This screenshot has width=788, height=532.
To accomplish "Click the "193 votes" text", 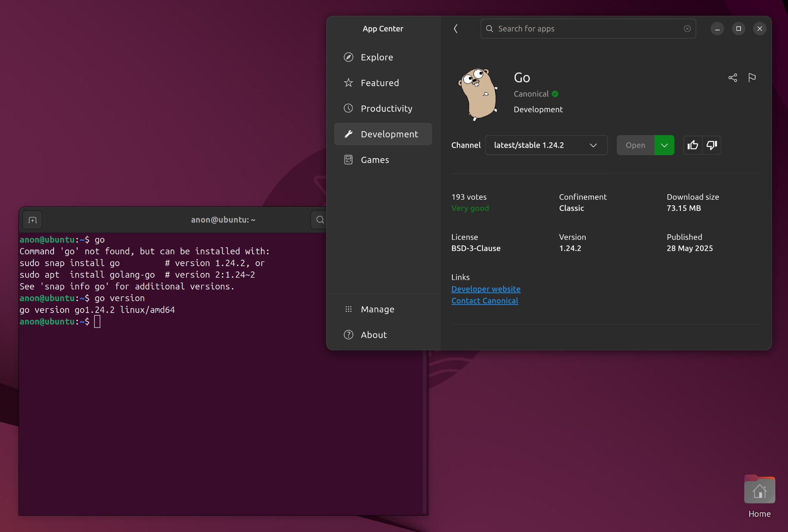I will 469,197.
